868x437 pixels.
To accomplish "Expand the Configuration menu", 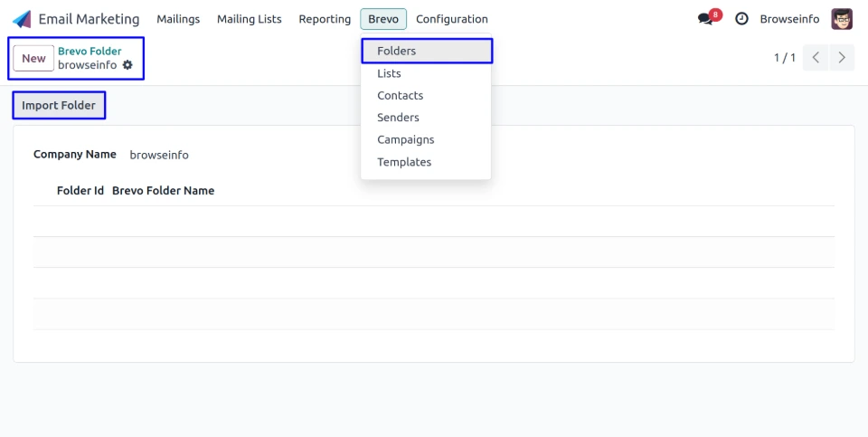I will click(x=451, y=19).
